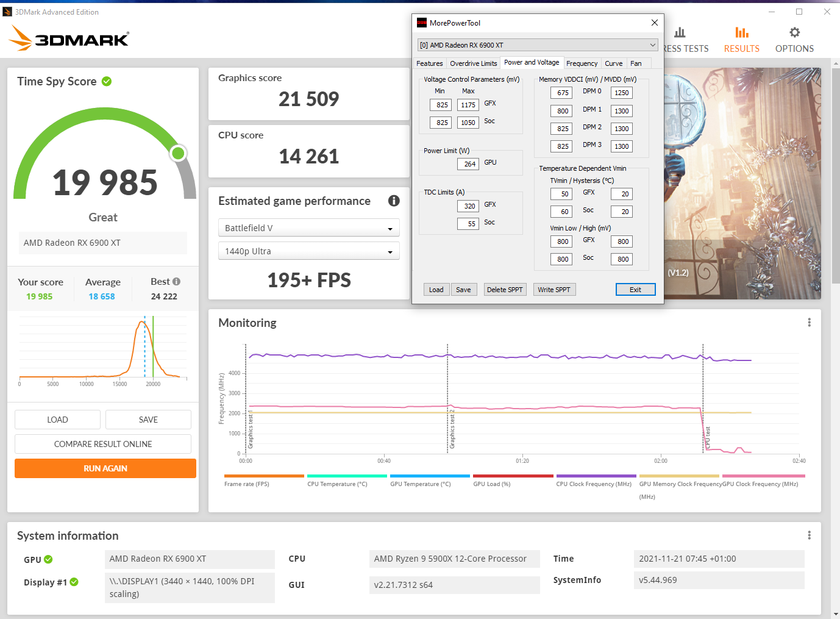Viewport: 840px width, 619px height.
Task: Click the LOAD button in 3DMark
Action: (x=57, y=420)
